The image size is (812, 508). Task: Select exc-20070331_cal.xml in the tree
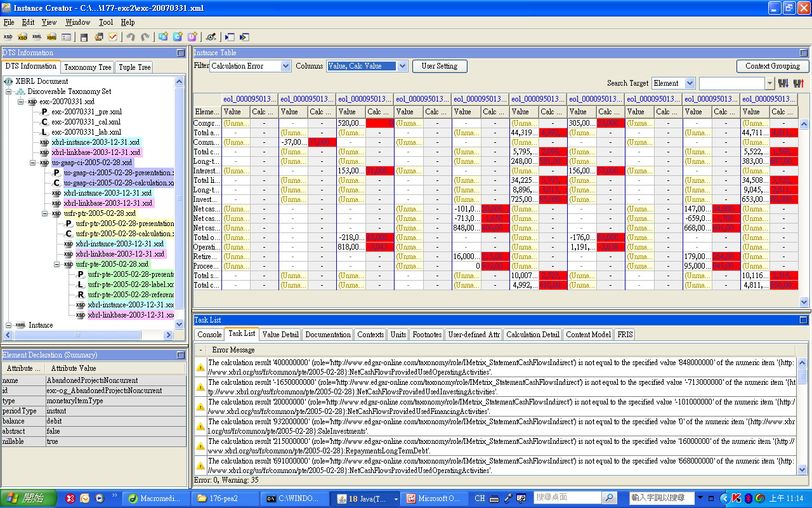click(86, 122)
